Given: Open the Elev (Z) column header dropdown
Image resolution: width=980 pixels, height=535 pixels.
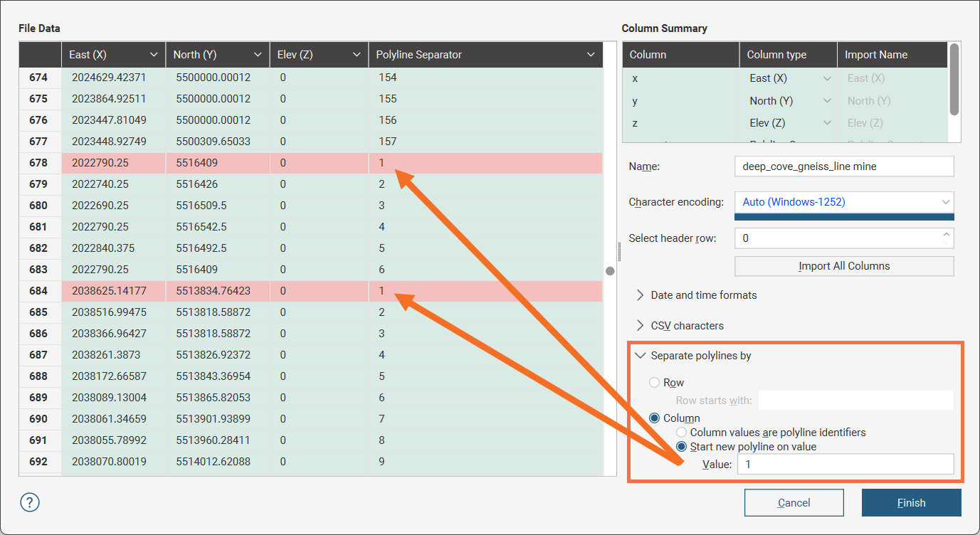Looking at the screenshot, I should coord(355,55).
